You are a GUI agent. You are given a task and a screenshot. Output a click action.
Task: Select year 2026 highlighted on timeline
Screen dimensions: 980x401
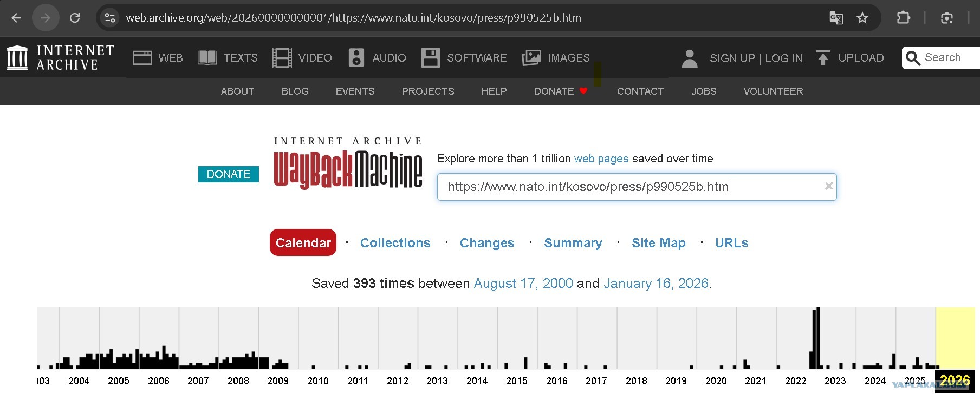[x=955, y=380]
